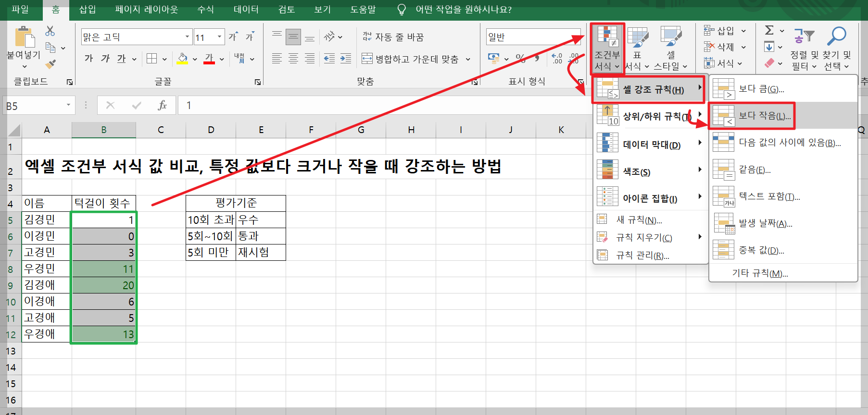Screen dimensions: 868x415
Task: Open font color dropdown arrow
Action: [222, 59]
